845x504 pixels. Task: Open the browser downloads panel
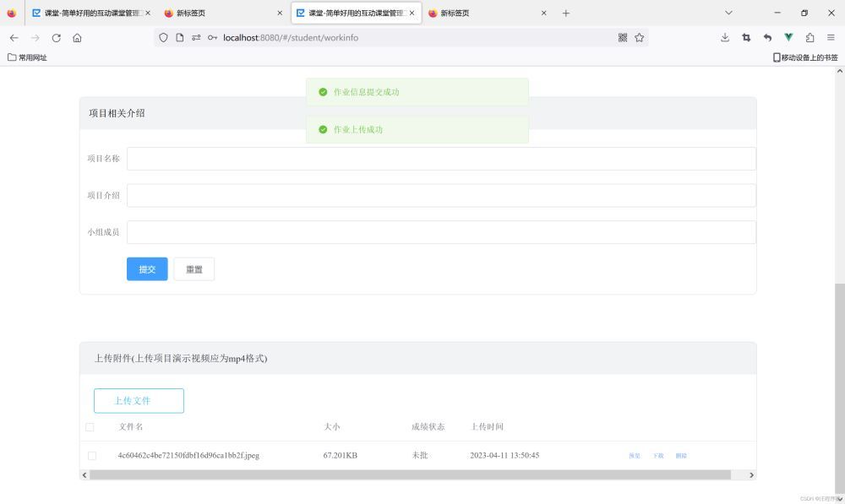pos(725,37)
